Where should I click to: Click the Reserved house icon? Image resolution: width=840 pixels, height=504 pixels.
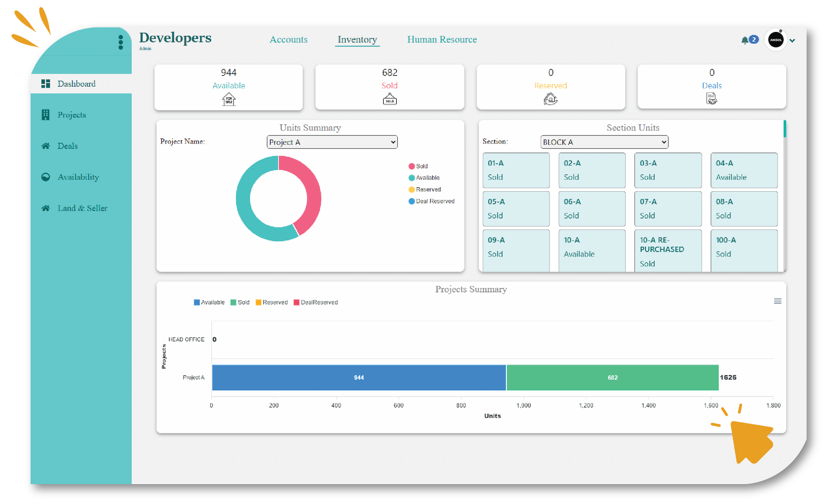click(x=550, y=99)
